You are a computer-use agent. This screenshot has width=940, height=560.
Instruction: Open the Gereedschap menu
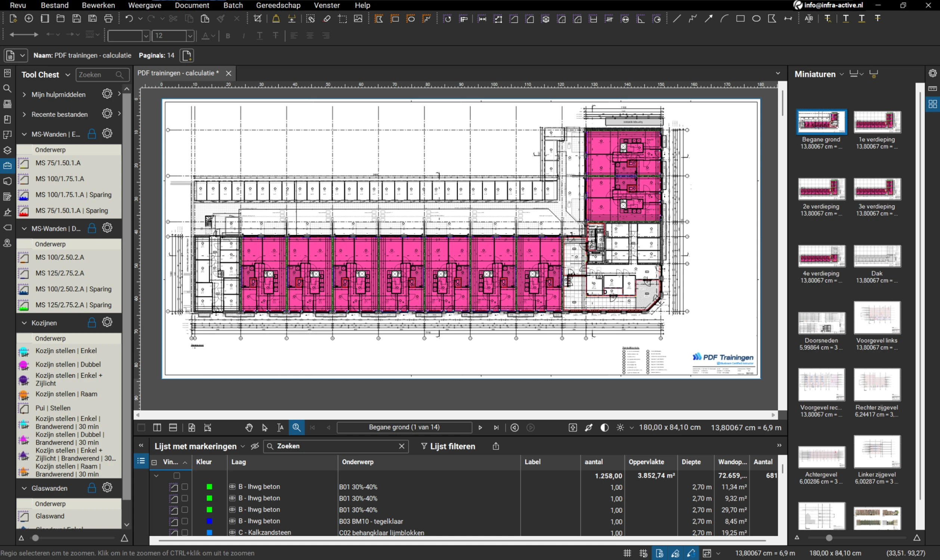pyautogui.click(x=278, y=5)
